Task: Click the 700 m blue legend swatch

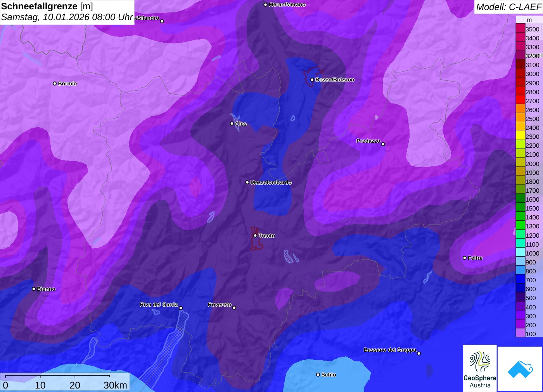Action: [520, 279]
